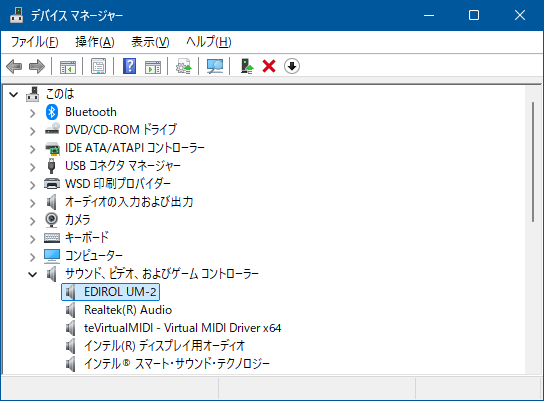Expand the カメラ category
The width and height of the screenshot is (544, 401).
pos(32,221)
